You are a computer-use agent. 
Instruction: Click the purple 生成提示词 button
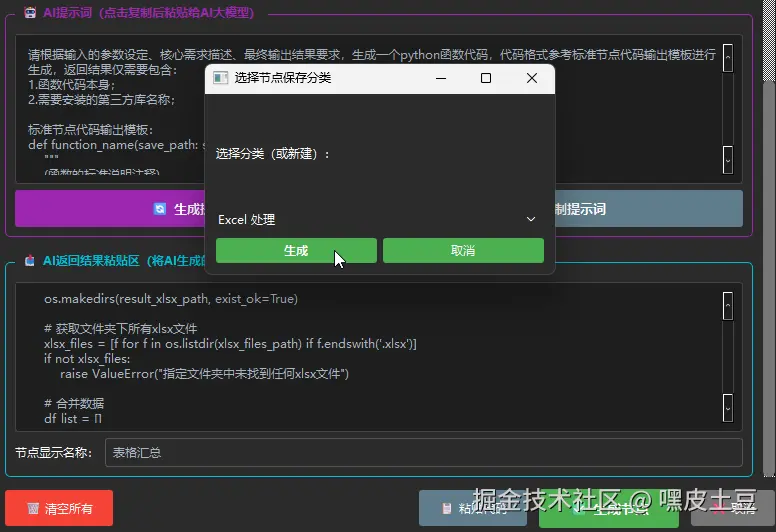pyautogui.click(x=110, y=209)
